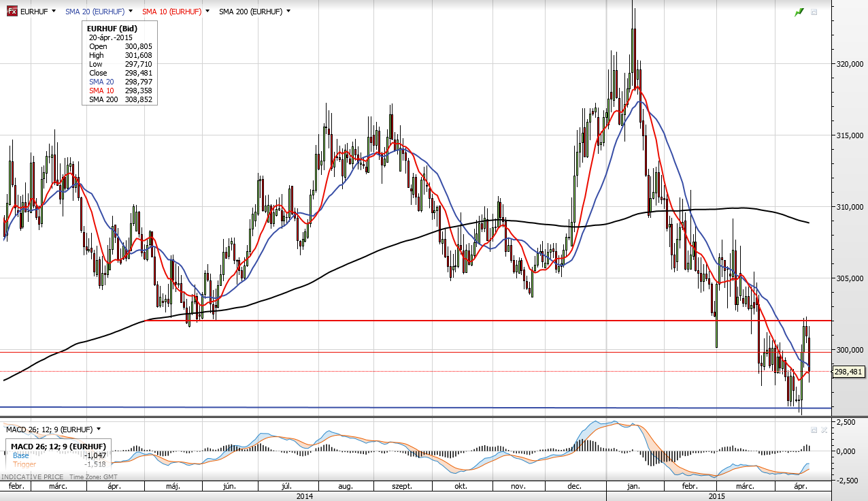Close the MACD indicator panel
The height and width of the screenshot is (501, 868).
(824, 430)
